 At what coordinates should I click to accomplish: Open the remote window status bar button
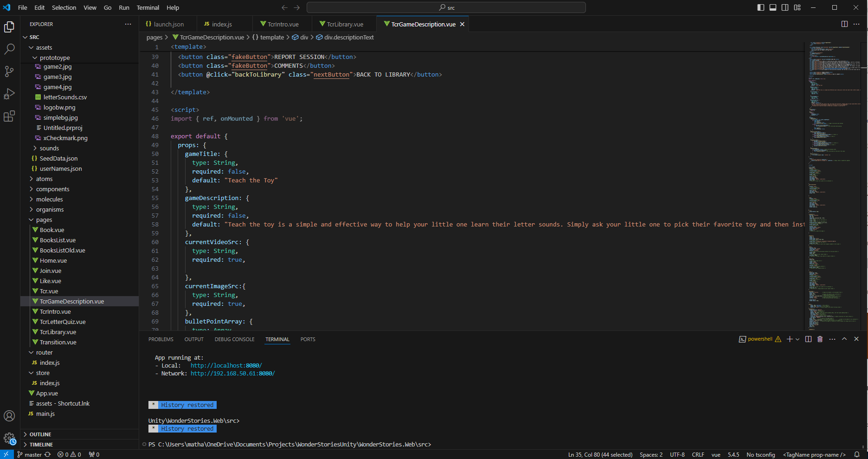[x=6, y=455]
